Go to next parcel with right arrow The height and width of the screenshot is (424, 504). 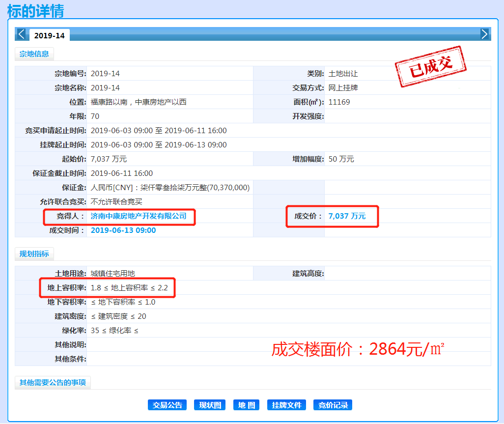tap(484, 34)
